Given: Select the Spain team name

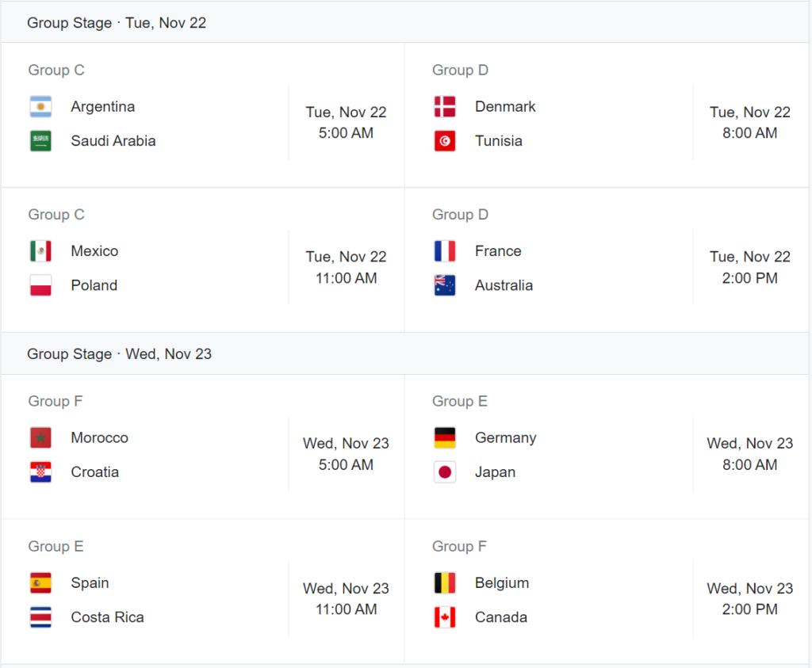Looking at the screenshot, I should click(90, 582).
